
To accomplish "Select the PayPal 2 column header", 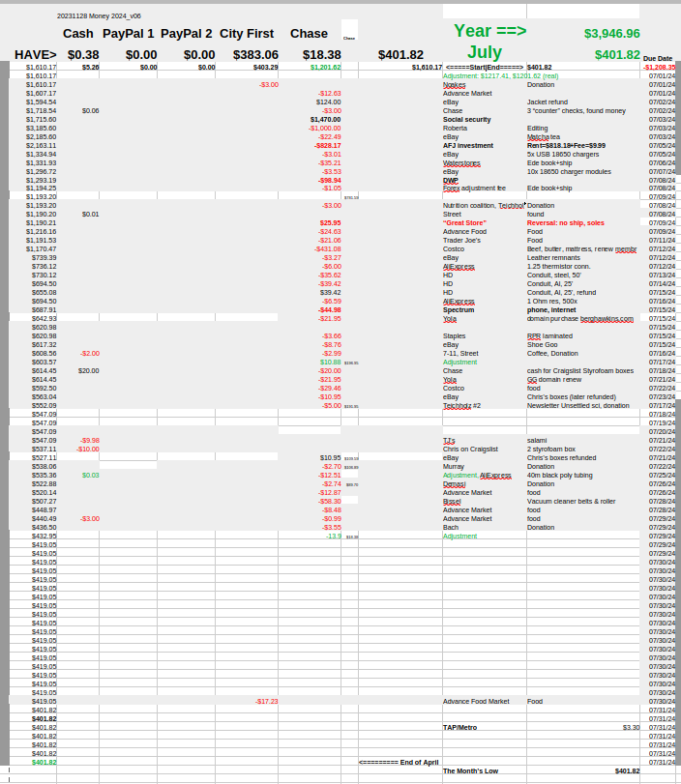I will coord(186,34).
